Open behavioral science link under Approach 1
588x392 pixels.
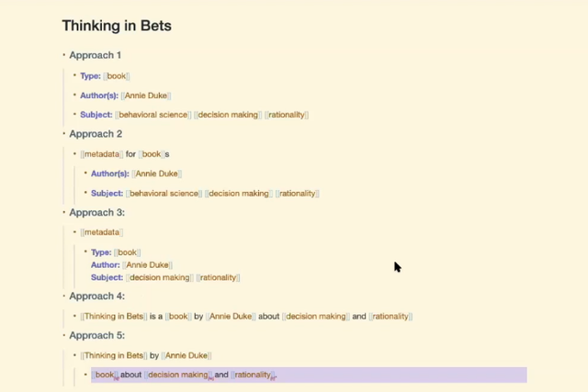click(x=153, y=115)
